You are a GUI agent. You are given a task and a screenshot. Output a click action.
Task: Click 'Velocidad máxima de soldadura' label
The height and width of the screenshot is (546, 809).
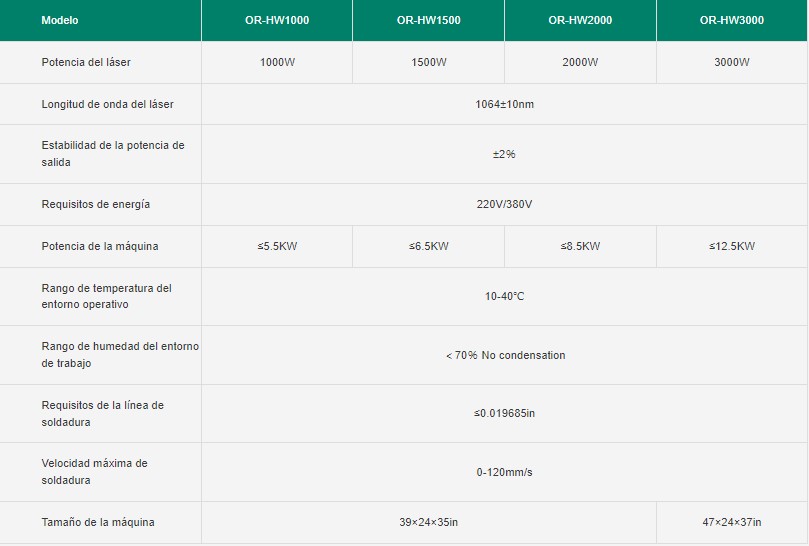coord(94,472)
